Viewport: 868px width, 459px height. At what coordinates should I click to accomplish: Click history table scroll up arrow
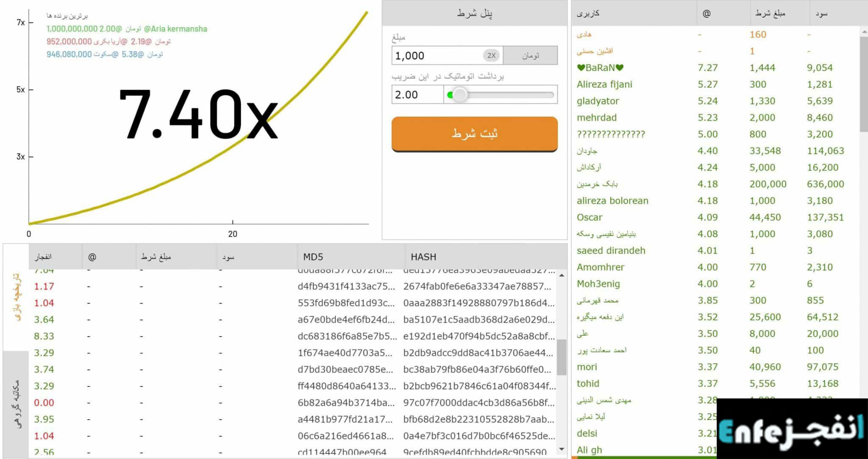562,275
